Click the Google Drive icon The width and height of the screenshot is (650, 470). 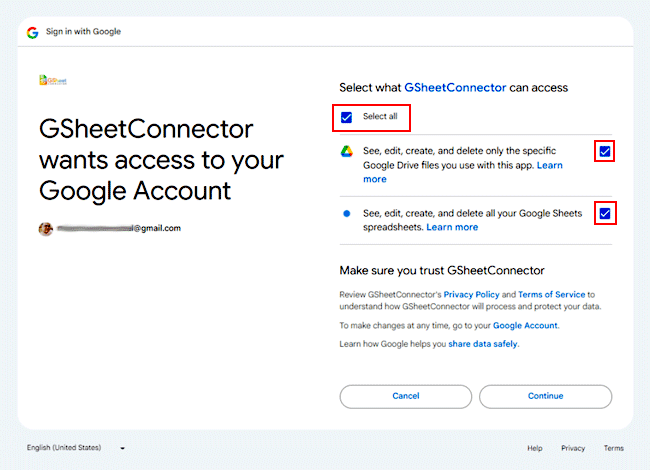click(346, 151)
